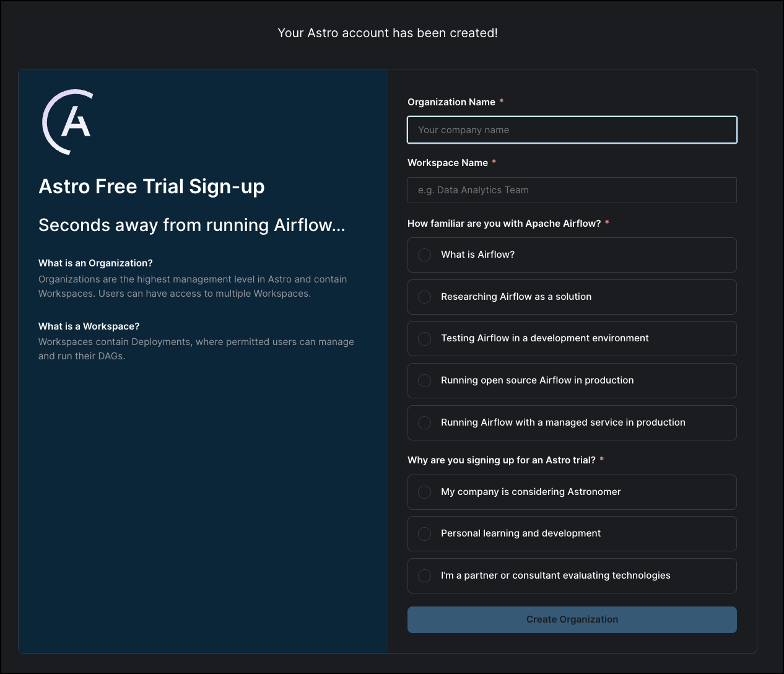Click the "e.g. Data Analytics Team" field
The image size is (784, 674).
[x=572, y=190]
